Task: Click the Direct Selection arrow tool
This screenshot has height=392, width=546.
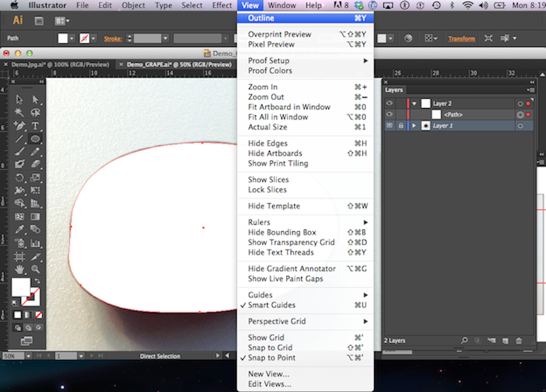Action: (x=35, y=100)
